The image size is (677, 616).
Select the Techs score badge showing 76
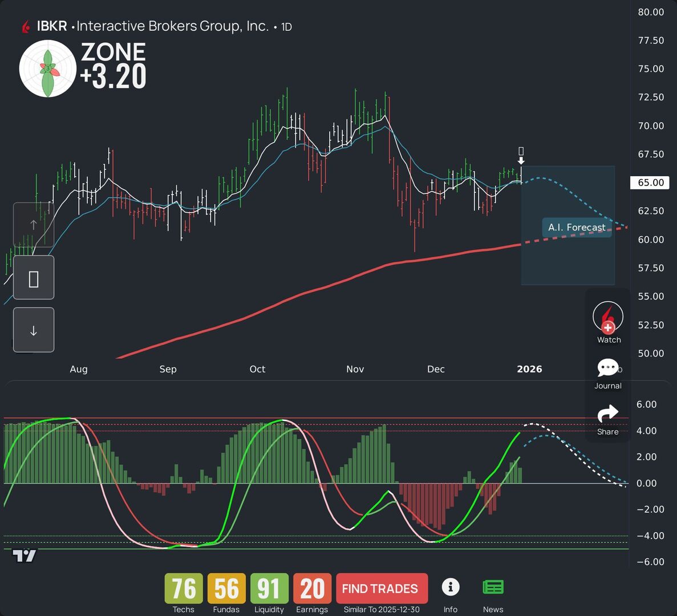coord(183,588)
